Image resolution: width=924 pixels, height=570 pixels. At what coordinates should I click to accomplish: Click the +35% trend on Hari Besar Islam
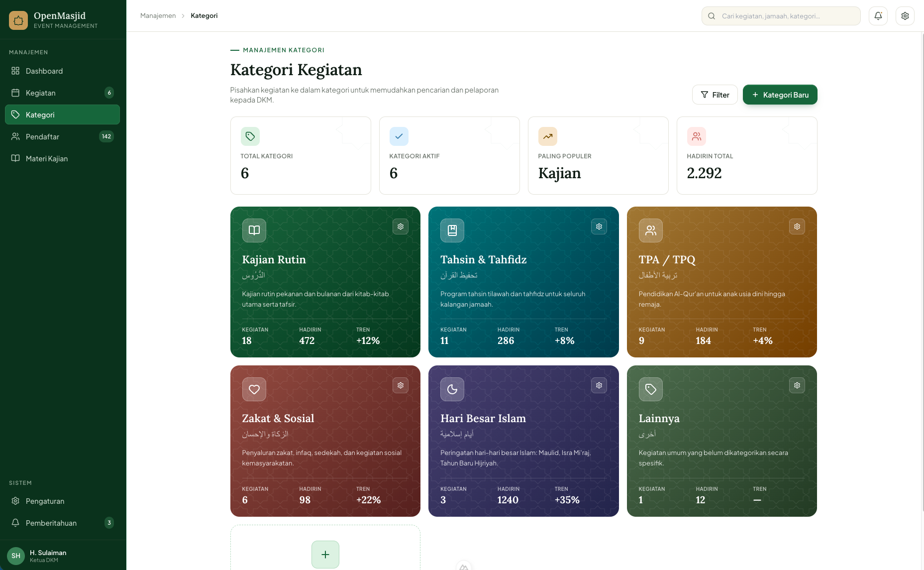pyautogui.click(x=567, y=500)
